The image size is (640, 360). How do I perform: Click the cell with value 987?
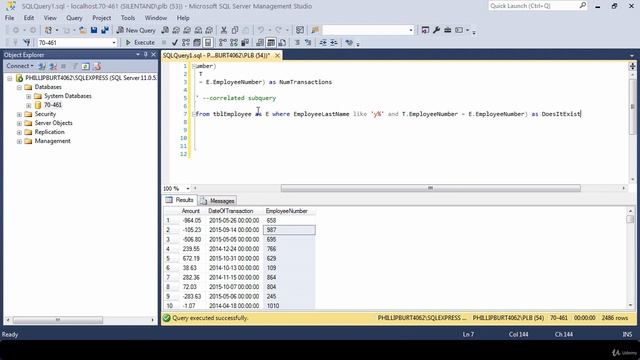289,230
